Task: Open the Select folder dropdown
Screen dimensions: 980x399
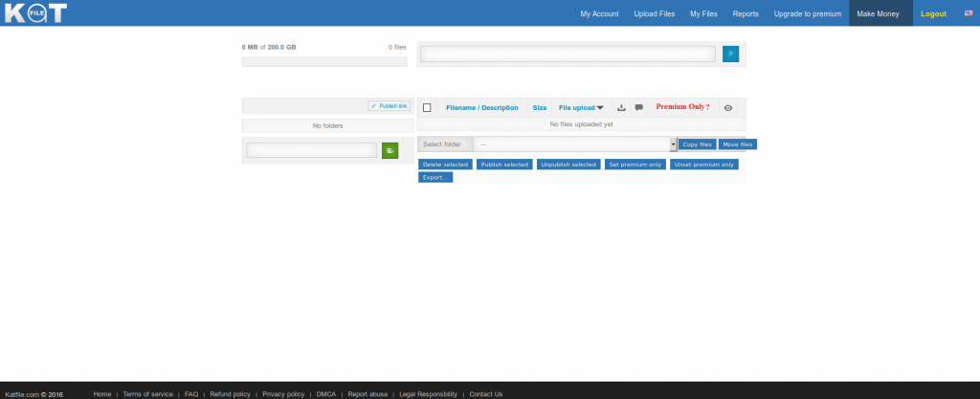Action: click(x=575, y=144)
